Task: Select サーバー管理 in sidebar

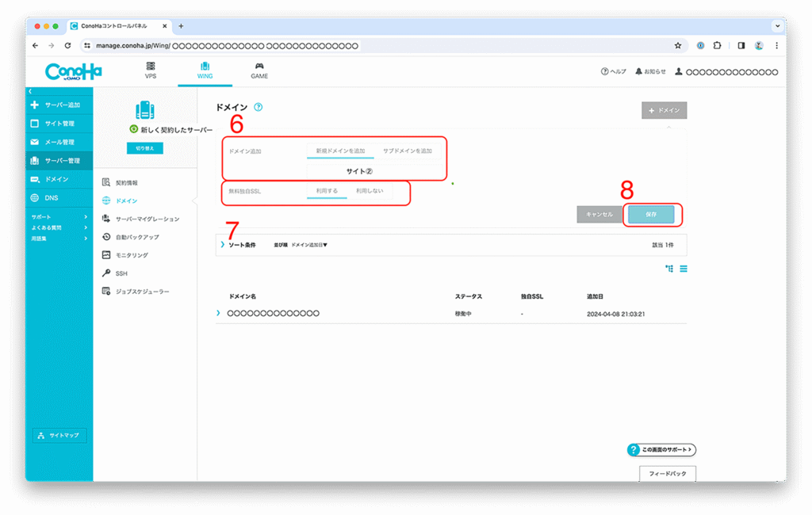Action: (59, 161)
